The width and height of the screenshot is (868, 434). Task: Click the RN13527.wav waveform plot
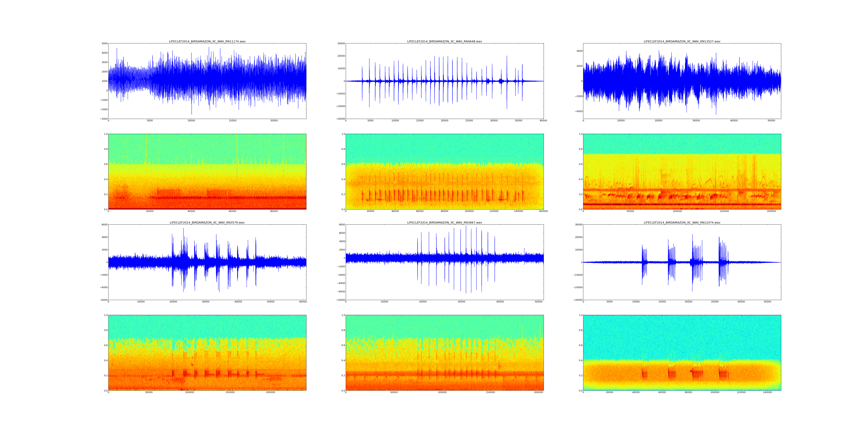682,81
